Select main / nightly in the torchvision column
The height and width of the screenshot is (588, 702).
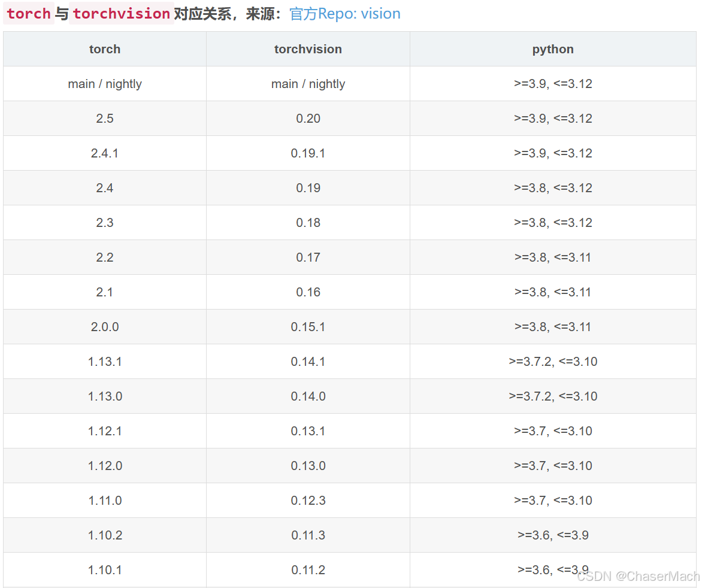point(308,84)
